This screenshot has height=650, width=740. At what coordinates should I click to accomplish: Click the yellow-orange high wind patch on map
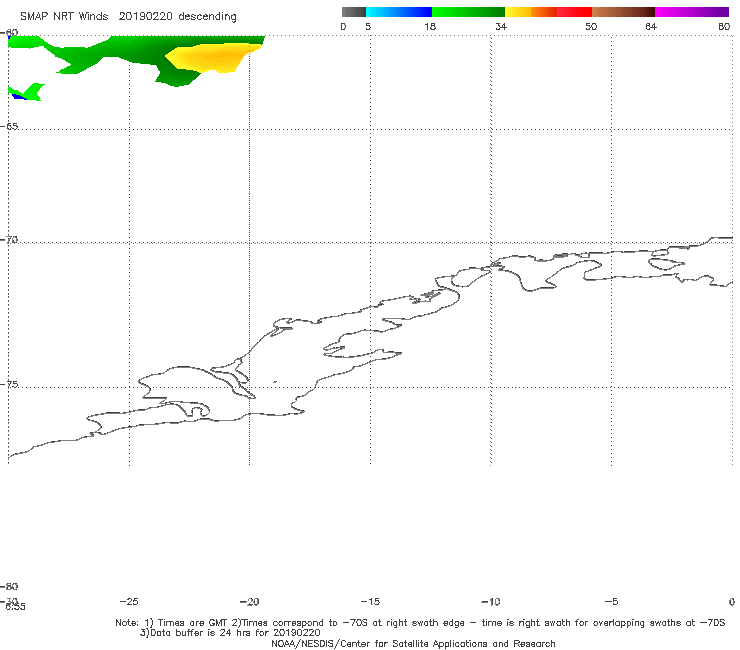pyautogui.click(x=212, y=57)
